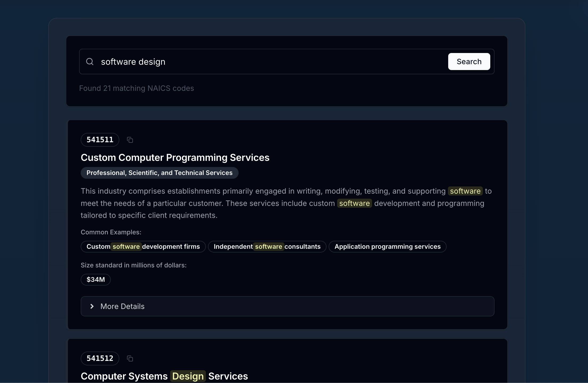Click Professional, Scientific, and Technical Services tag
The height and width of the screenshot is (383, 588).
[x=160, y=173]
